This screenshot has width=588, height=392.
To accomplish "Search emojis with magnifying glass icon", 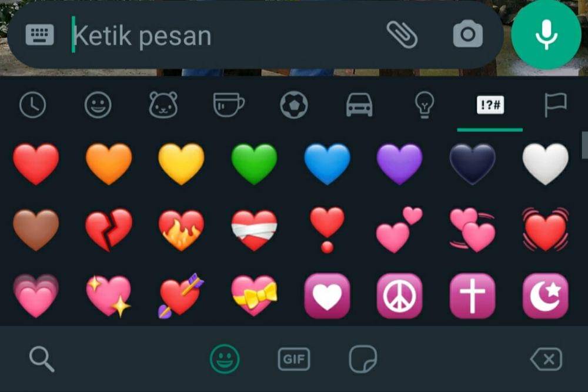I will tap(42, 359).
